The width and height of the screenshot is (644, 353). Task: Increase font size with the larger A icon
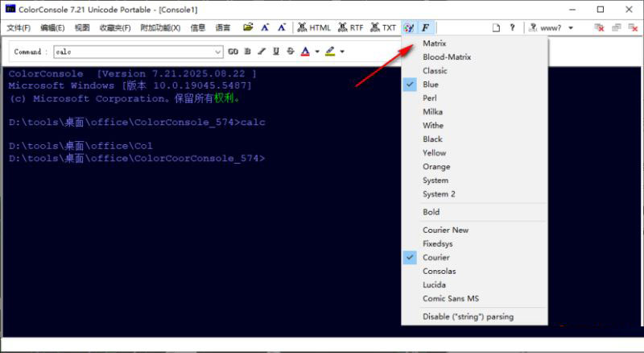[x=265, y=27]
